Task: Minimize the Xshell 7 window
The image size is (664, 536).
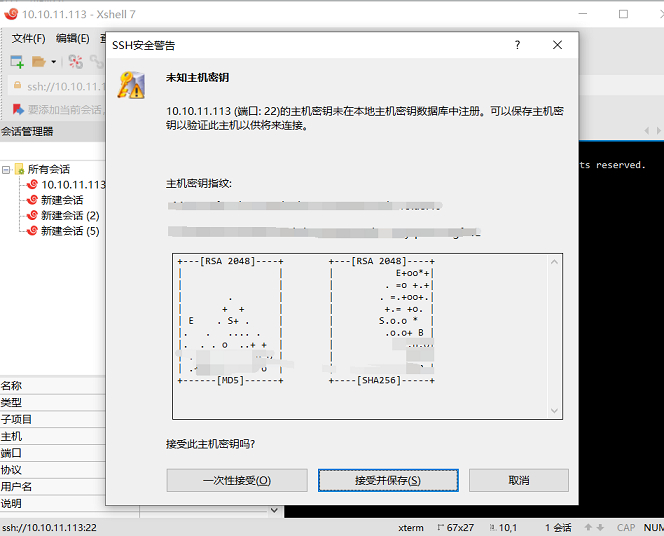Action: coord(583,14)
